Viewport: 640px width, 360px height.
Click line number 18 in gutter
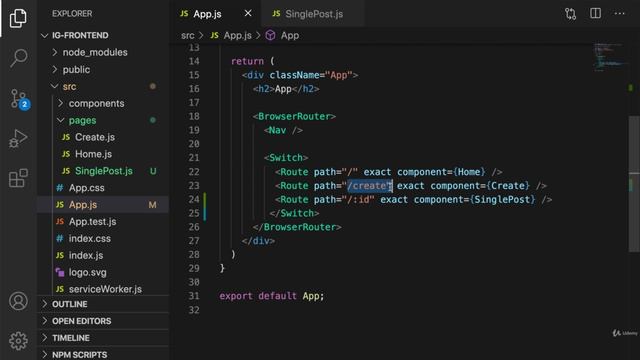pyautogui.click(x=194, y=116)
